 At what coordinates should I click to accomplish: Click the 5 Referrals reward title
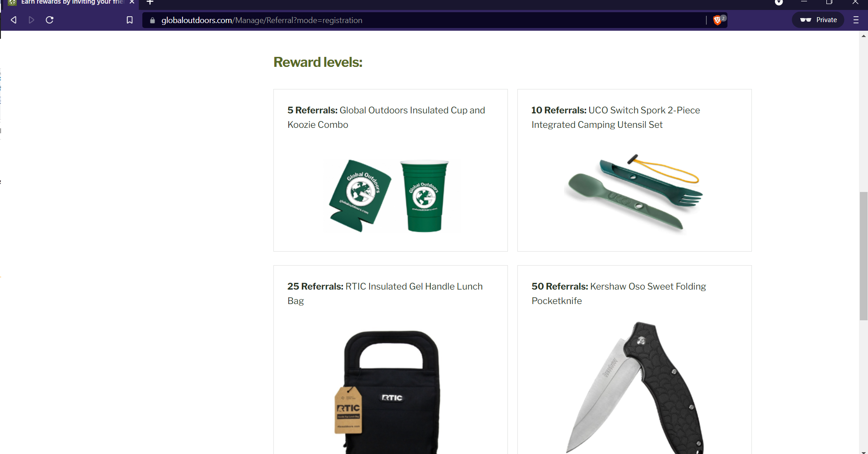click(386, 117)
